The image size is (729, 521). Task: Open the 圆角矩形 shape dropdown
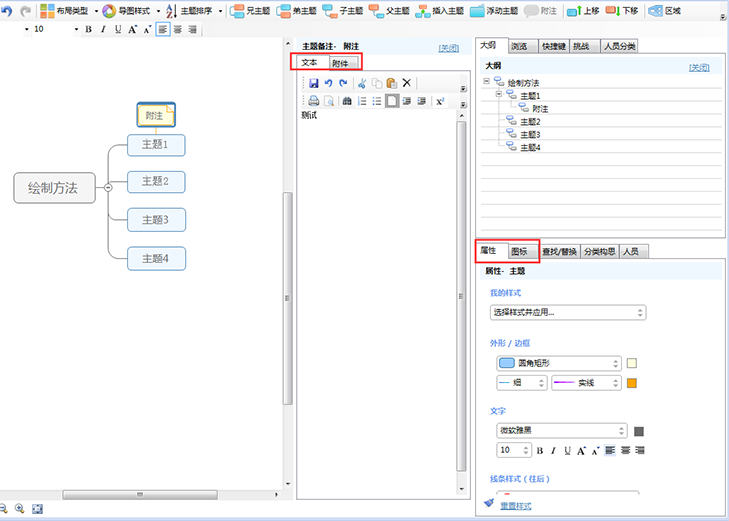click(x=558, y=363)
